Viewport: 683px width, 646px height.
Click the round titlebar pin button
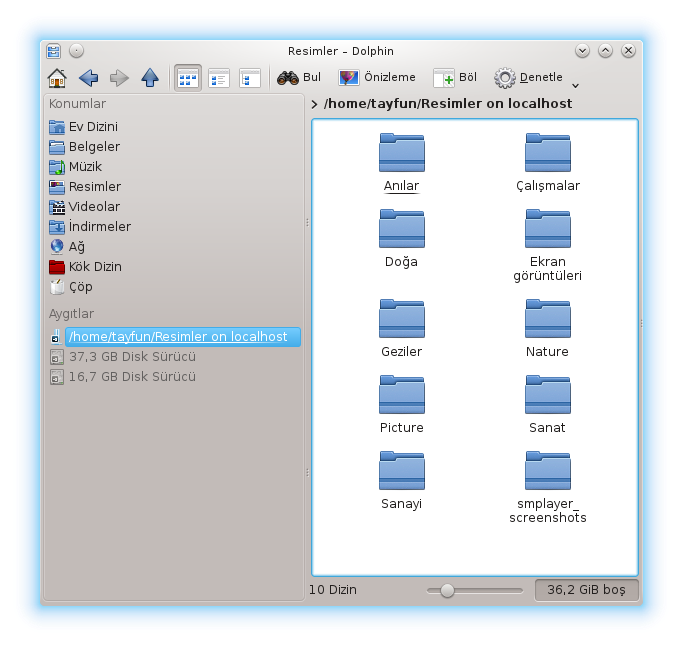pos(76,51)
